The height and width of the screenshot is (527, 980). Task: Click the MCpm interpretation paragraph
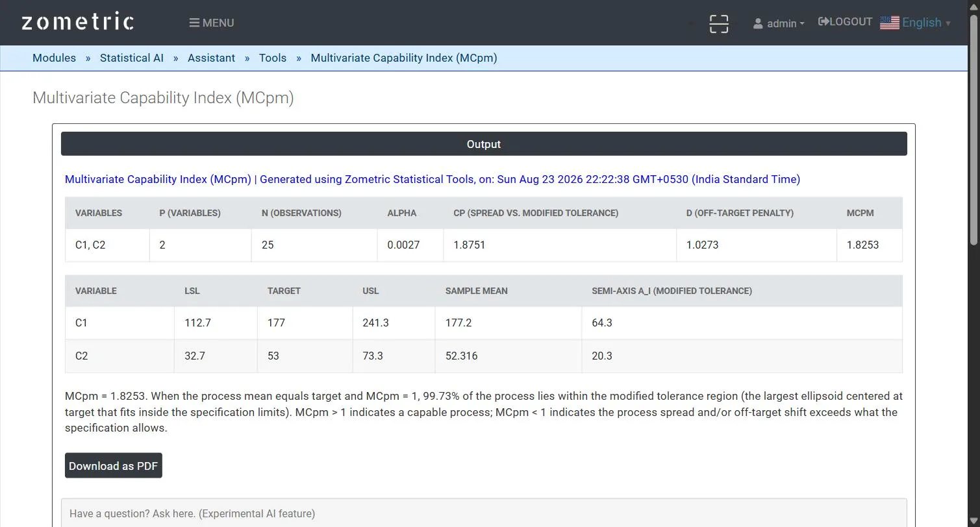tap(484, 412)
